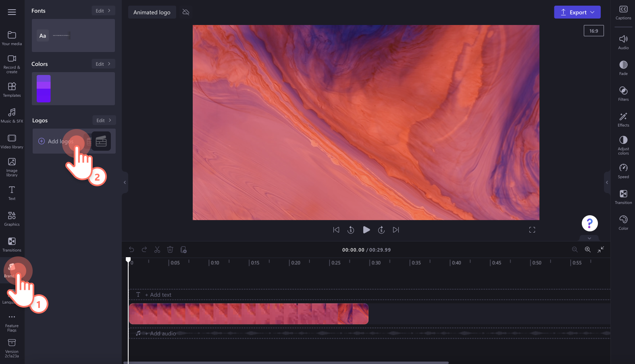Open the Graphics panel
635x364 pixels.
tap(12, 219)
